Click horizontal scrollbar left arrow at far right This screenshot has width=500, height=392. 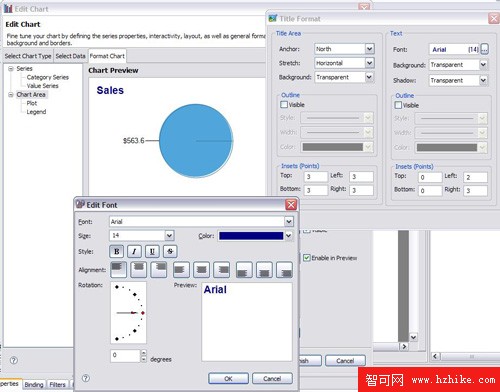[x=435, y=356]
